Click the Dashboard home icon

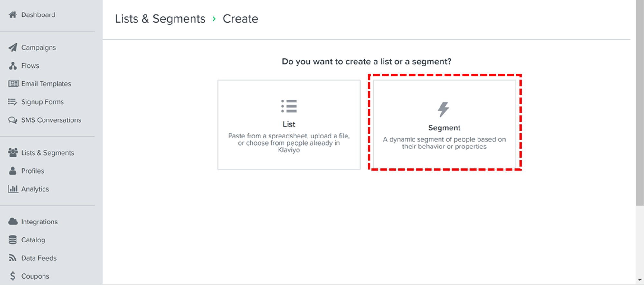13,15
